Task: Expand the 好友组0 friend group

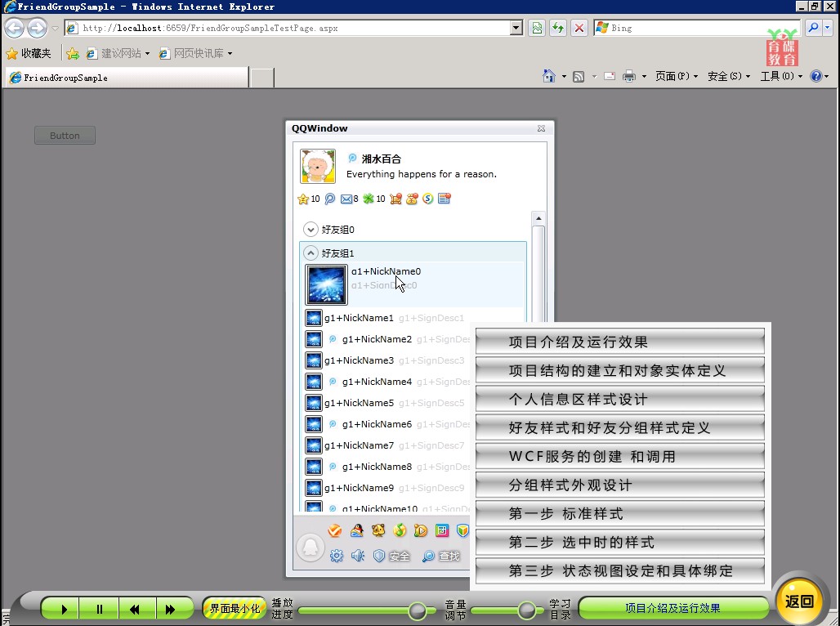Action: coord(311,230)
